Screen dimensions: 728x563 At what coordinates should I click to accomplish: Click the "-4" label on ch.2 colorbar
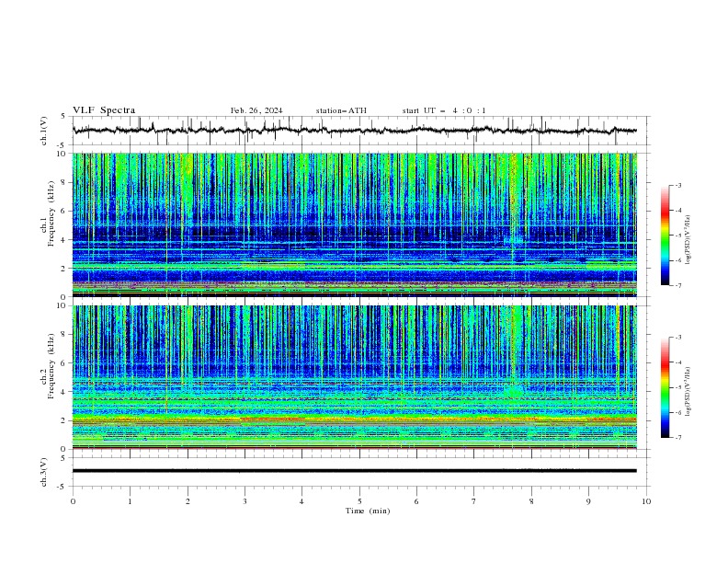click(677, 362)
